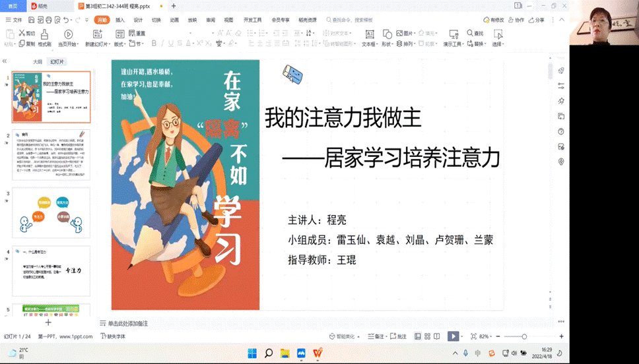Toggle Italic formatting
The width and height of the screenshot is (639, 364).
162,43
